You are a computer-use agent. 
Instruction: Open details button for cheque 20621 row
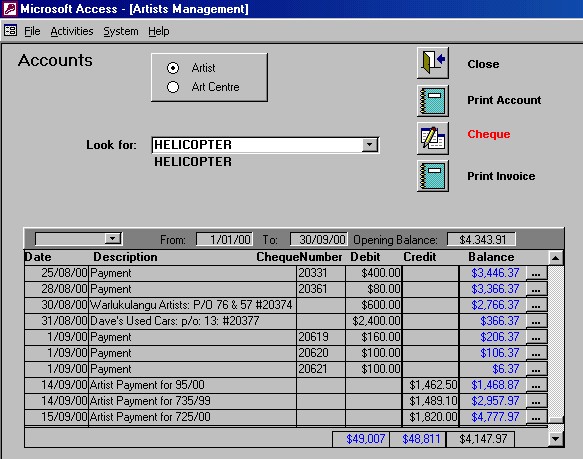536,369
